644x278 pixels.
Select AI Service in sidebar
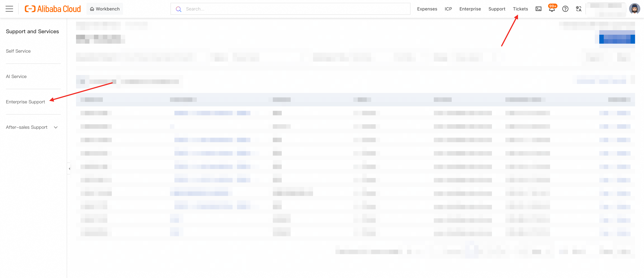tap(16, 76)
